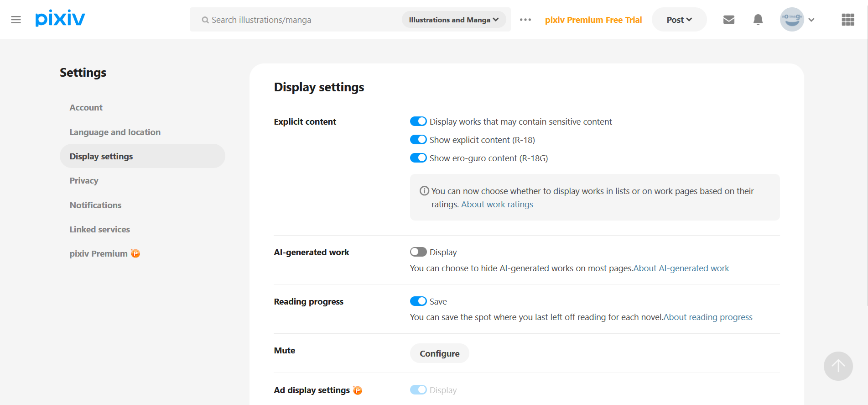Expand Illustrations and Manga search filter
Image resolution: width=868 pixels, height=405 pixels.
coord(454,20)
